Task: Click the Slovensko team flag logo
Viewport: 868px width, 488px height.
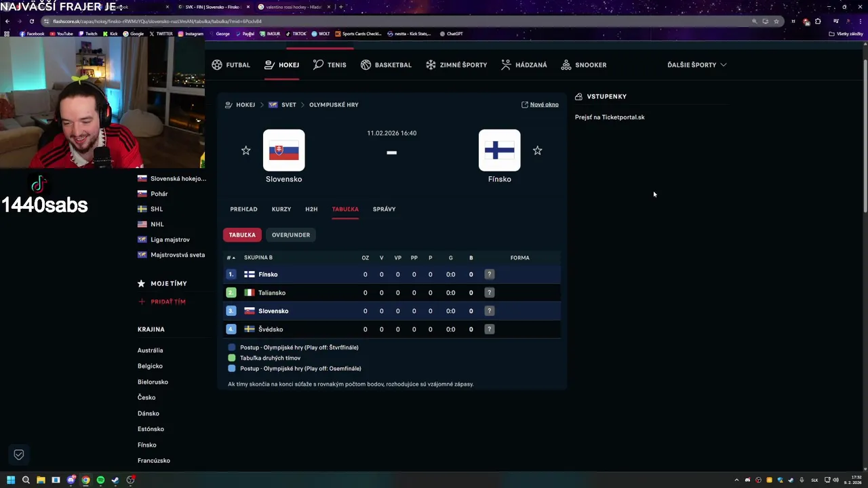Action: 283,150
